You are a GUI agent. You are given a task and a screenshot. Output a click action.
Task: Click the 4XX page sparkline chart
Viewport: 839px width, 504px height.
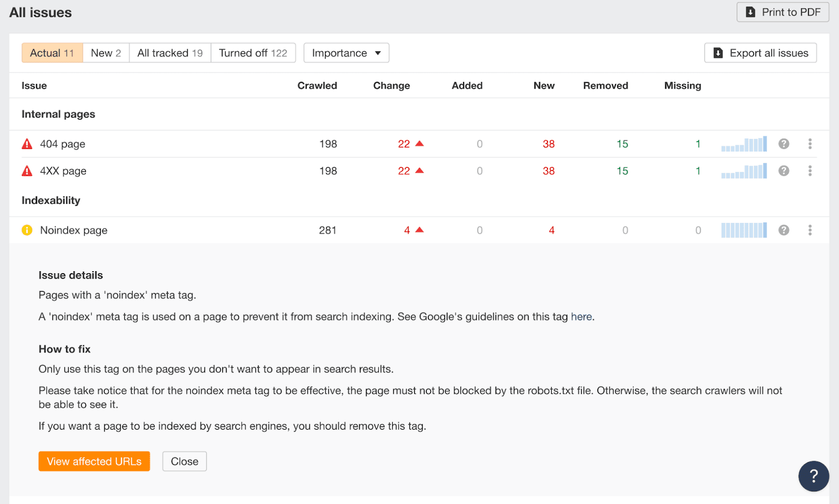click(744, 170)
